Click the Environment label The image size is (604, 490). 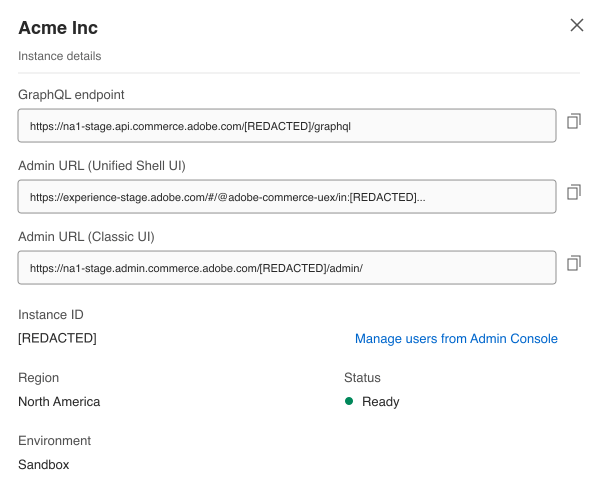click(x=54, y=441)
